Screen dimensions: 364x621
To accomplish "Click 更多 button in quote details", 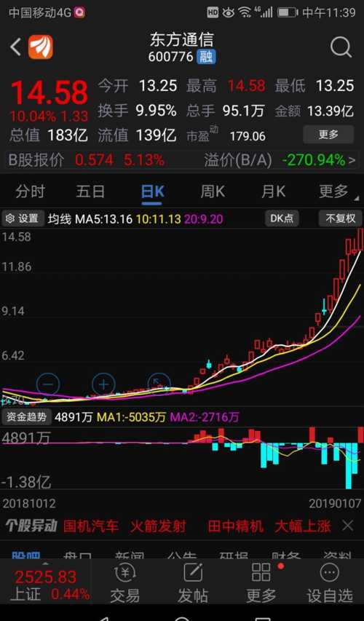I will tap(328, 135).
